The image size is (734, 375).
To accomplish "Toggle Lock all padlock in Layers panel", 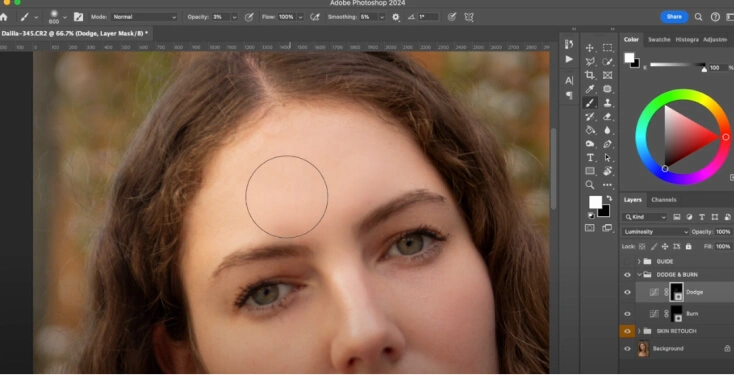I will click(688, 246).
